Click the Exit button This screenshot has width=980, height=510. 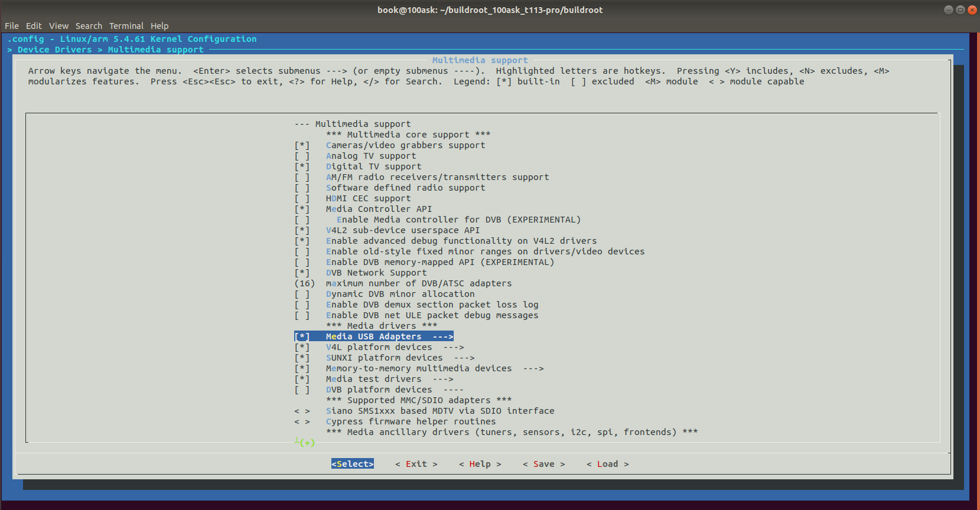pyautogui.click(x=416, y=464)
